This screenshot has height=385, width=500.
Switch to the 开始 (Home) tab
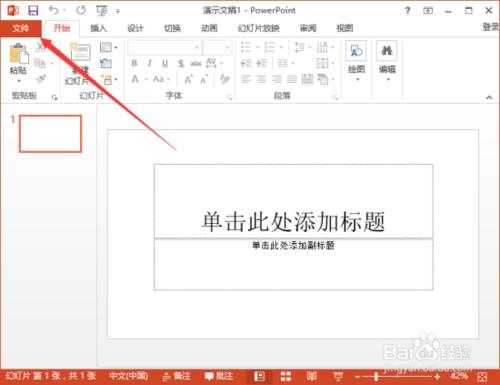click(62, 28)
